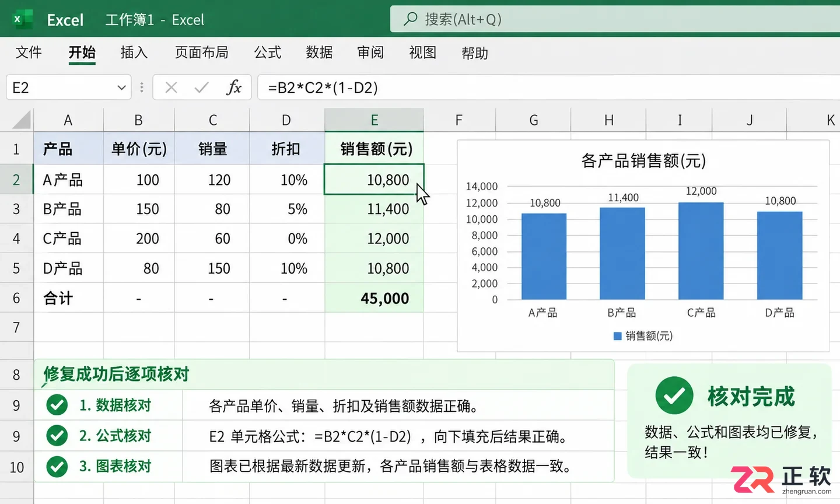Click the 200 unit price cell
The height and width of the screenshot is (504, 840).
(x=139, y=239)
